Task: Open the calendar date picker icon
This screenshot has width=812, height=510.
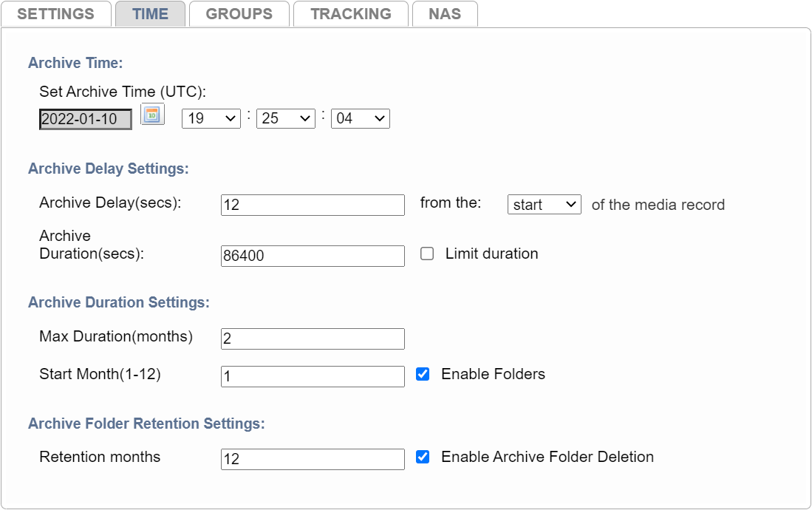Action: [x=152, y=115]
